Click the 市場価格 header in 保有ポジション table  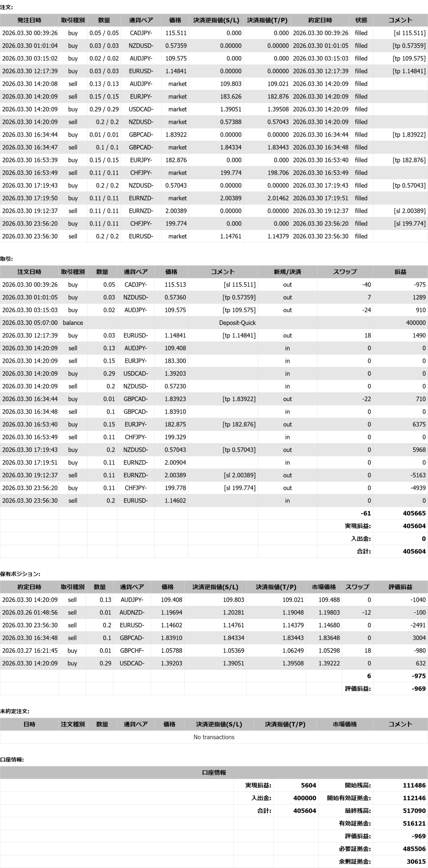324,587
